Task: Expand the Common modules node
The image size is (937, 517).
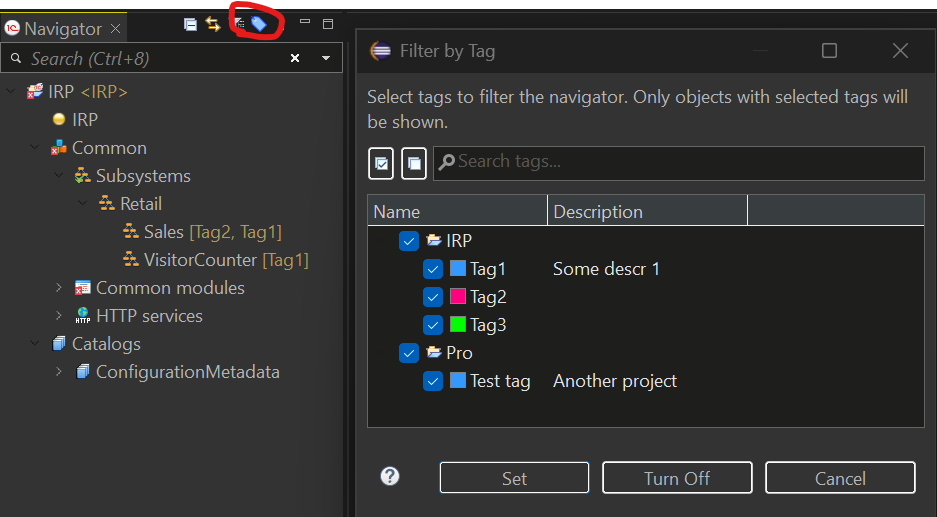Action: 59,287
